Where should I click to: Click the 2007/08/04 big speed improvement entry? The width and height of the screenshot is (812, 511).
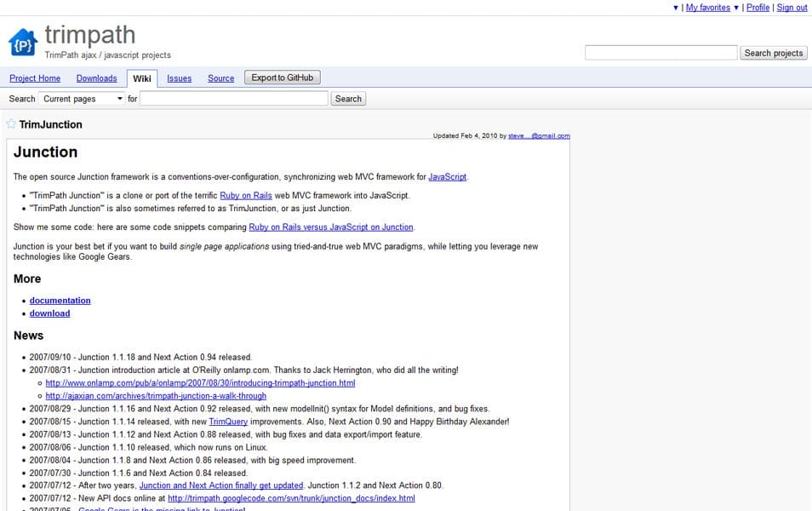192,460
